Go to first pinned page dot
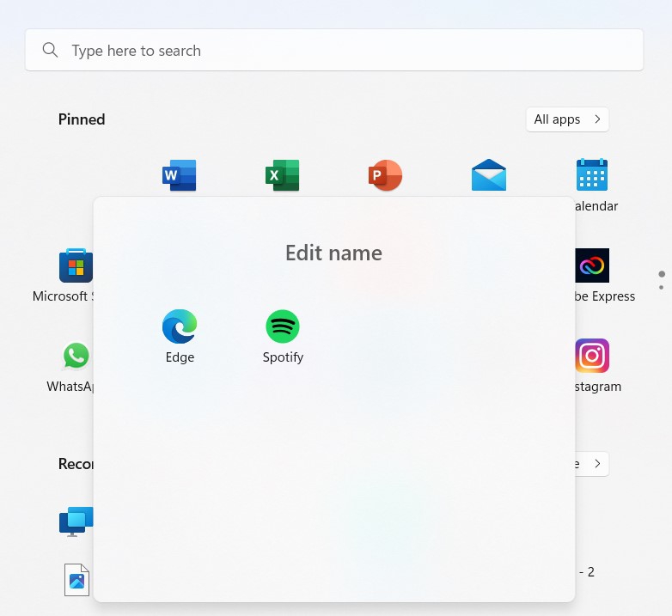 [x=662, y=274]
